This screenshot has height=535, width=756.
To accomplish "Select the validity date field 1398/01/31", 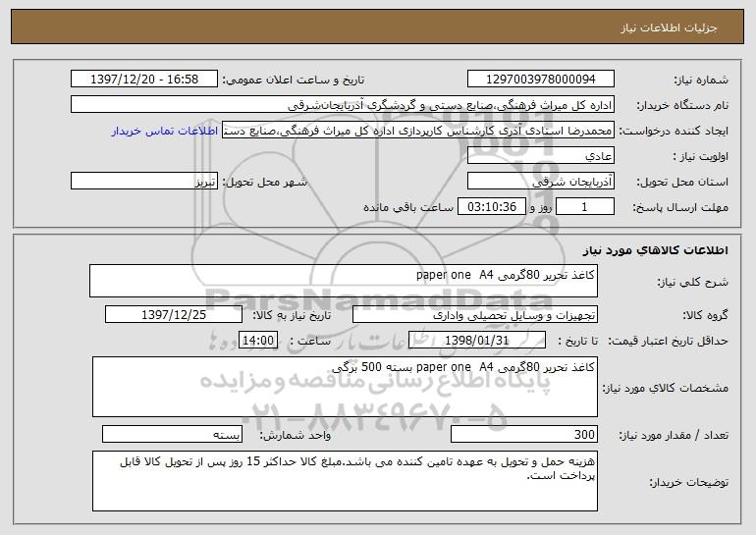I will point(477,341).
